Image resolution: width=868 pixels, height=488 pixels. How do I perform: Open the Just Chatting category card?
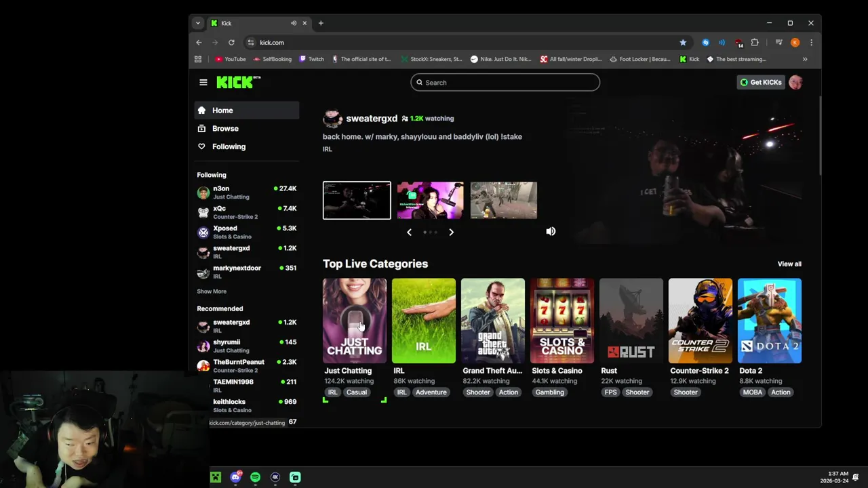355,321
